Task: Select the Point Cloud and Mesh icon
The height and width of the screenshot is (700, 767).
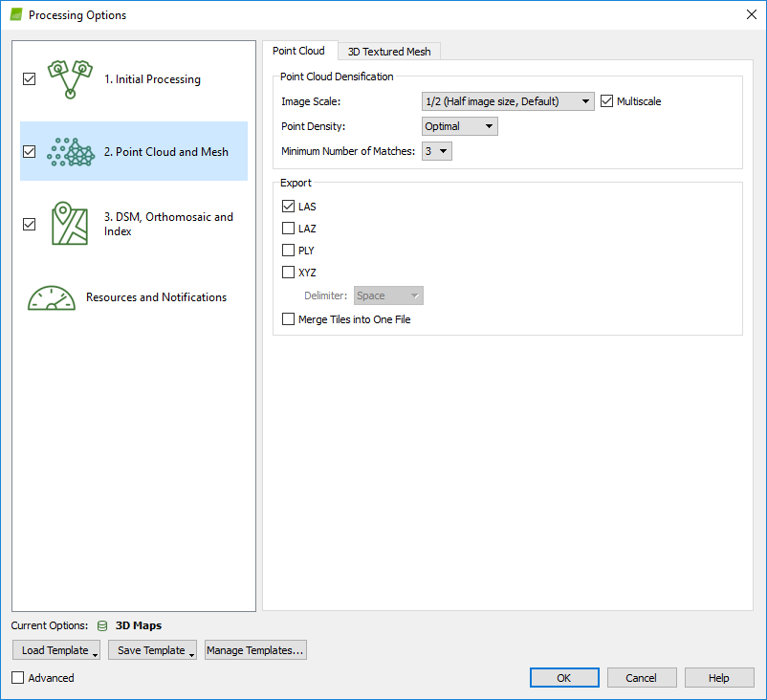Action: [x=70, y=151]
